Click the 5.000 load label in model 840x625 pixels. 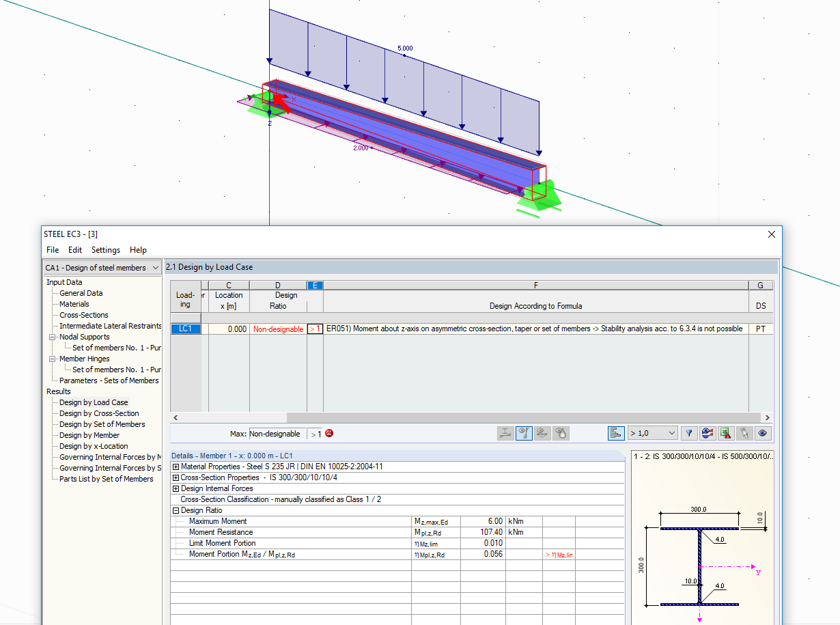[405, 48]
